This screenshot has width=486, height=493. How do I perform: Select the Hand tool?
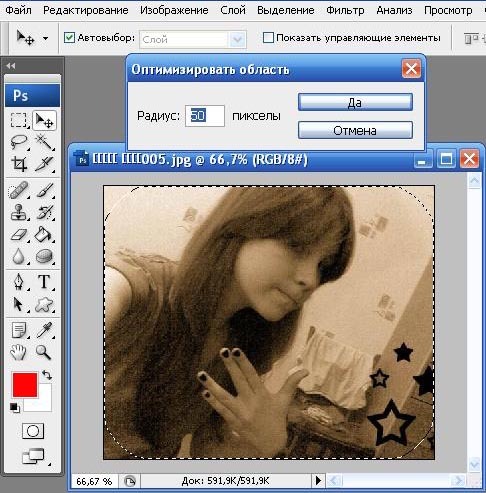click(x=19, y=352)
